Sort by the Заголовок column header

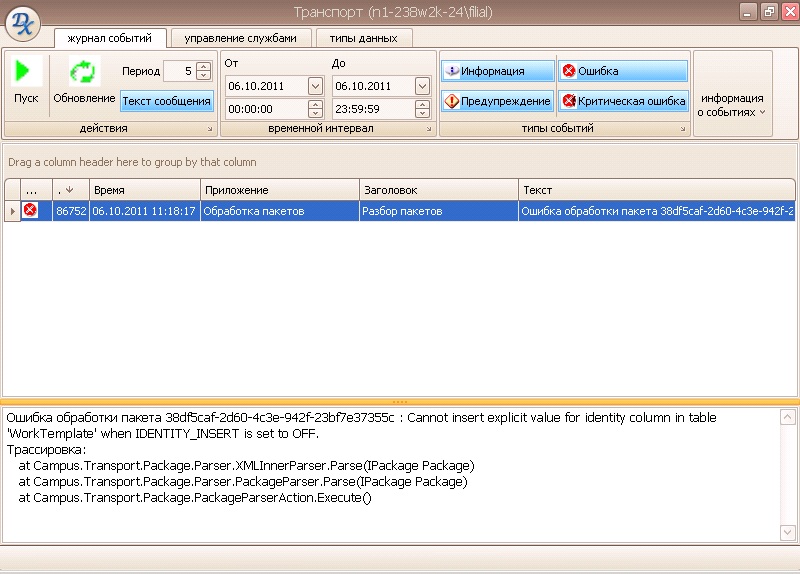pyautogui.click(x=439, y=190)
